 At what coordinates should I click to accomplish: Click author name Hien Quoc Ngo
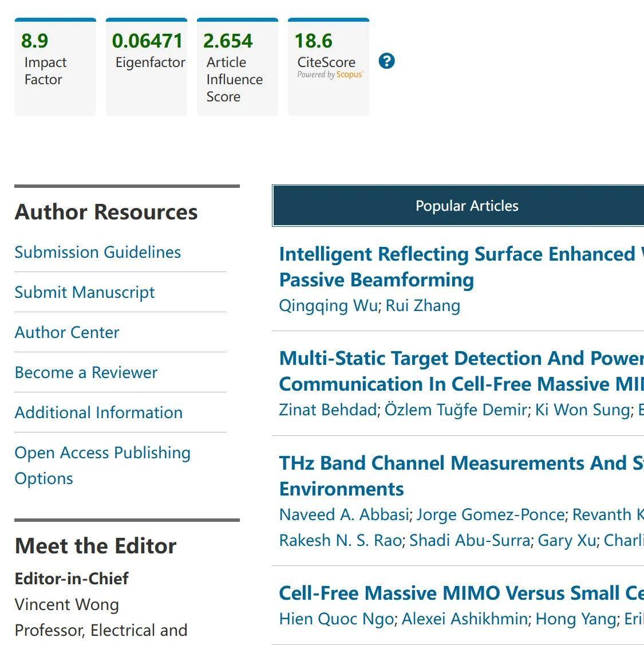point(337,619)
